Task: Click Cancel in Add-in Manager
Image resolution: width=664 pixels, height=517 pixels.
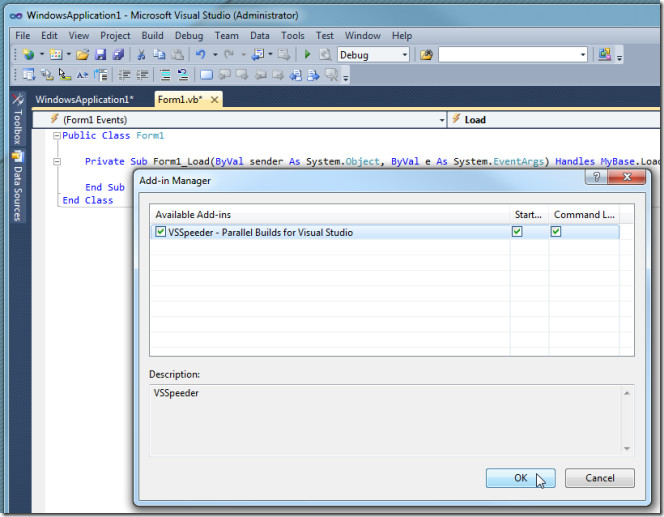Action: (600, 478)
